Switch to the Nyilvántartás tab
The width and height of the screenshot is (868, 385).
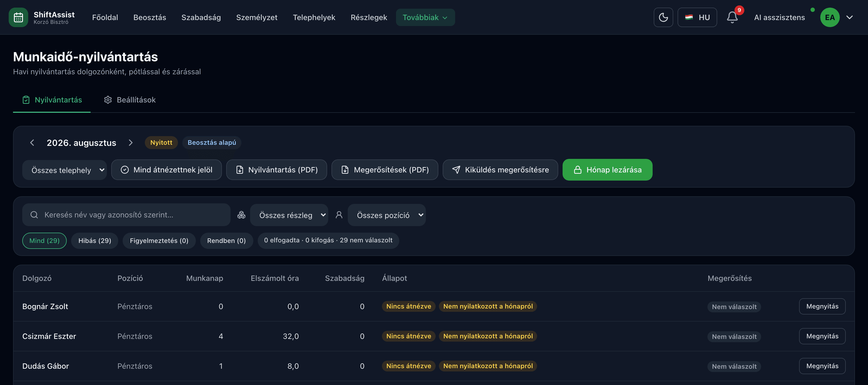point(52,100)
